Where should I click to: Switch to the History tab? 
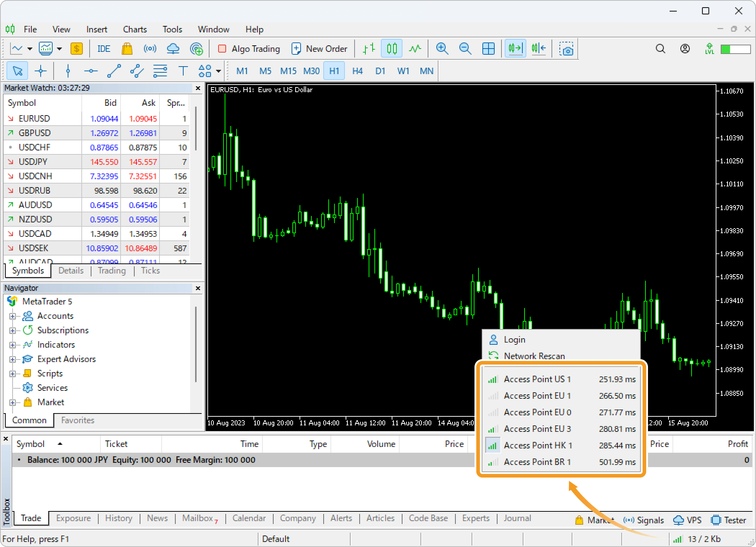[x=118, y=518]
